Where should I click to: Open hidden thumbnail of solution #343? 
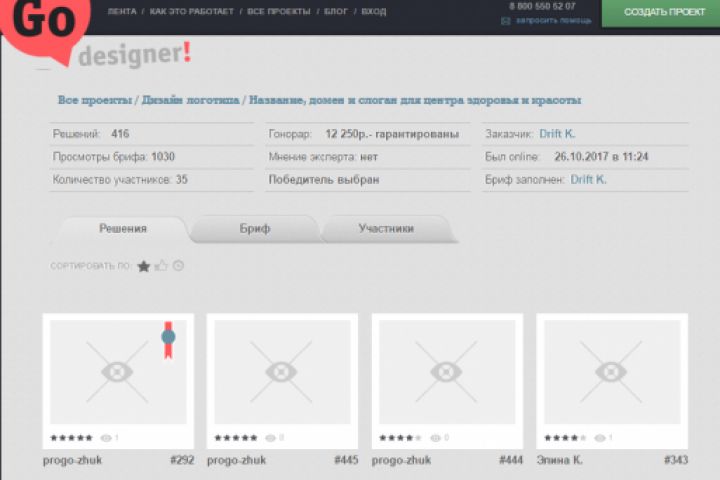tap(612, 372)
